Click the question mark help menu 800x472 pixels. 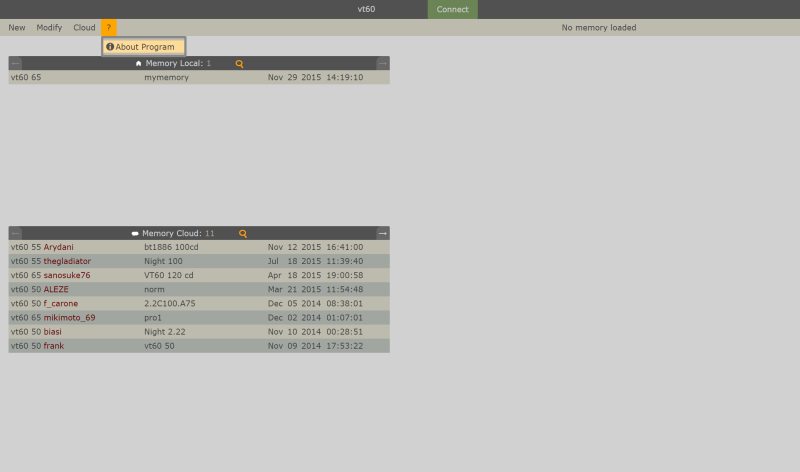coord(109,28)
